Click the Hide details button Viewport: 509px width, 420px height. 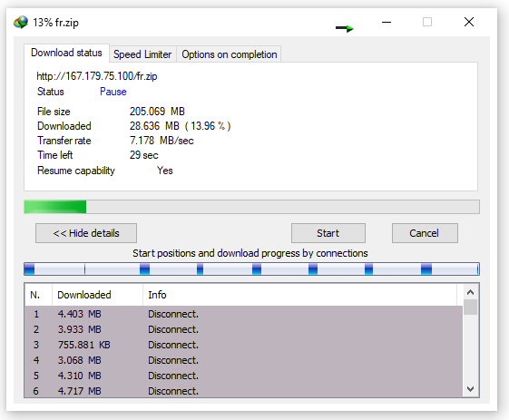86,233
